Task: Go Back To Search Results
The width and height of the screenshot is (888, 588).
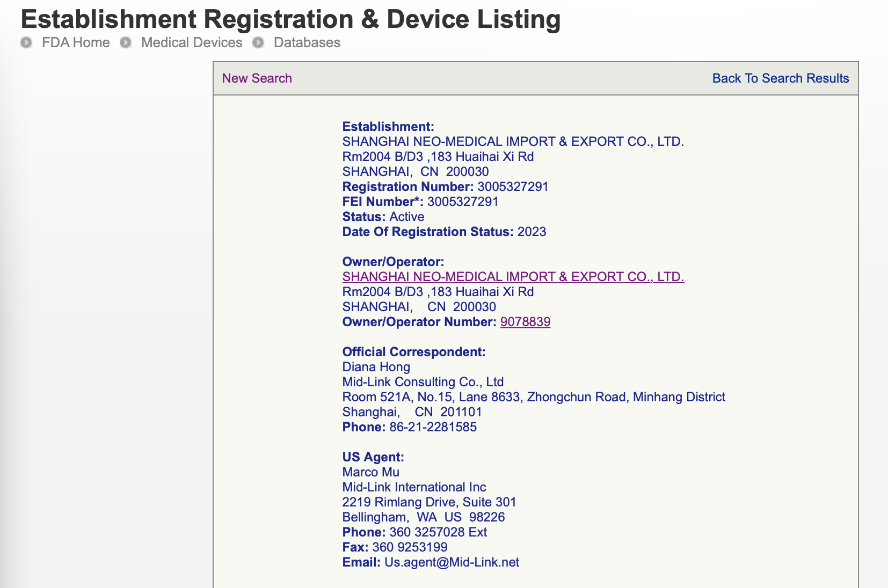Action: [780, 78]
